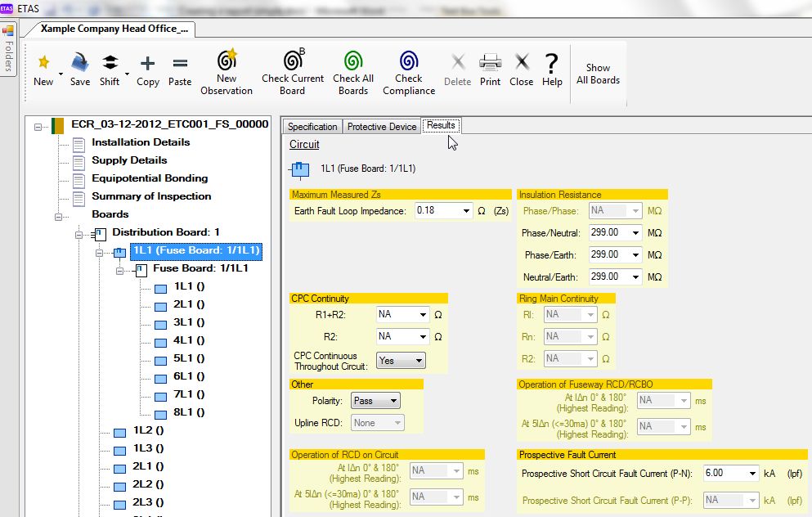Collapse the 1L1 Fuse Board circuit node
Viewport: 812px width, 517px height.
click(x=100, y=253)
